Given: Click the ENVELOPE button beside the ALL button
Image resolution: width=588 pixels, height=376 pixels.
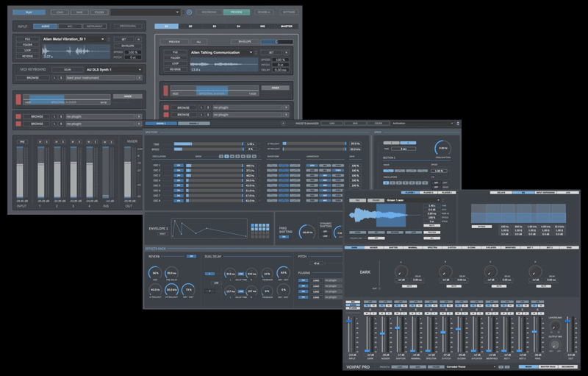Looking at the screenshot, I should (x=244, y=42).
